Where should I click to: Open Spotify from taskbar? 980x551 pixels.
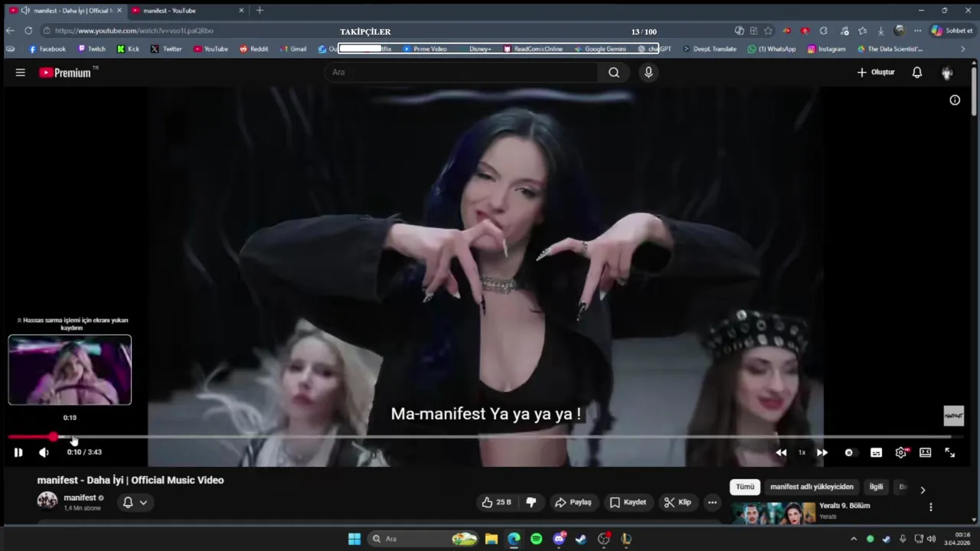(537, 539)
